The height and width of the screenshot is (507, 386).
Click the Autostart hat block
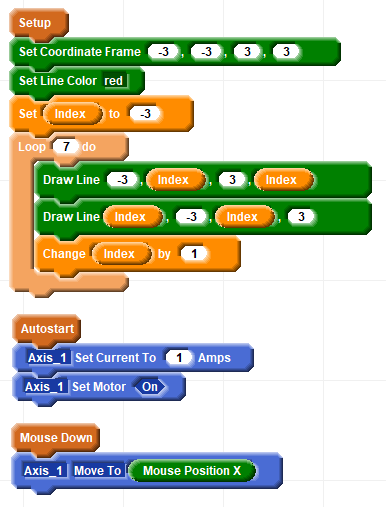click(47, 329)
